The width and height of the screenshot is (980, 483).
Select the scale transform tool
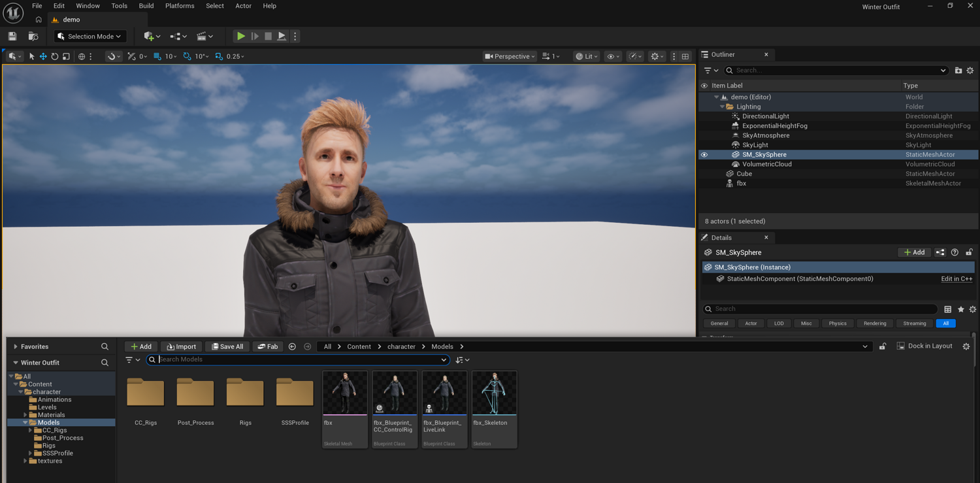click(x=66, y=57)
